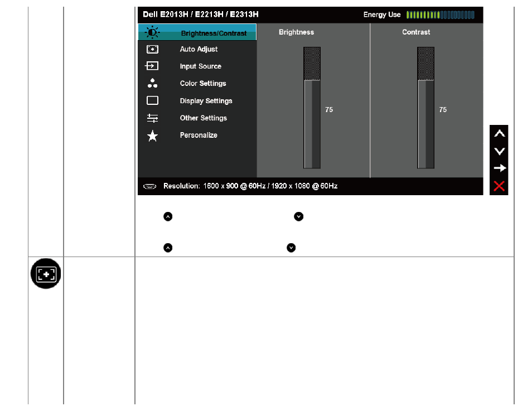Click the large round Auto Adjust icon in table

coord(46,274)
